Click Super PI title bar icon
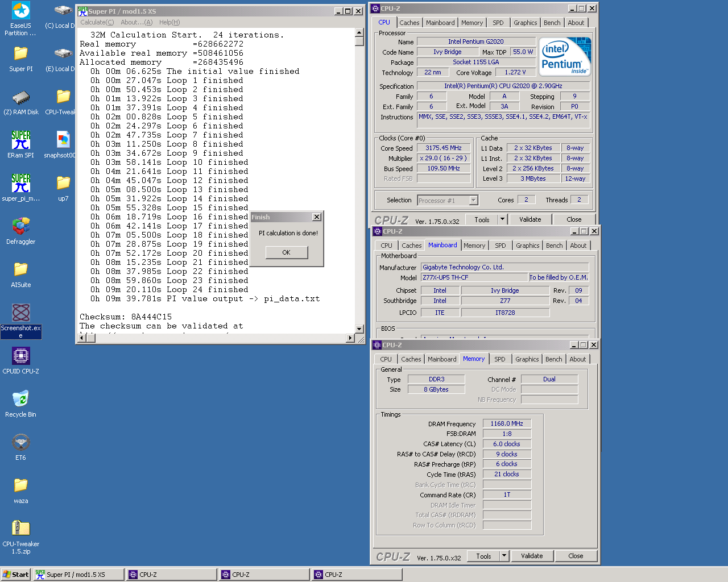The image size is (728, 582). point(82,11)
